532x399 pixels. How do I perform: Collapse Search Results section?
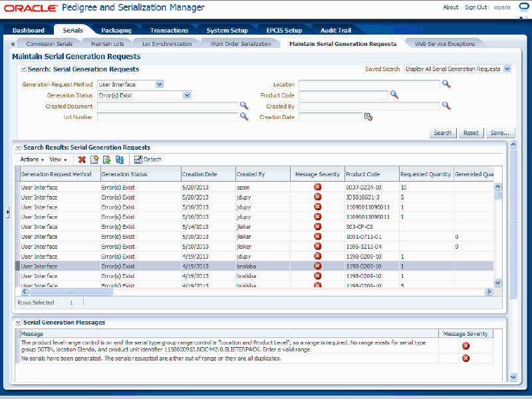tap(19, 148)
